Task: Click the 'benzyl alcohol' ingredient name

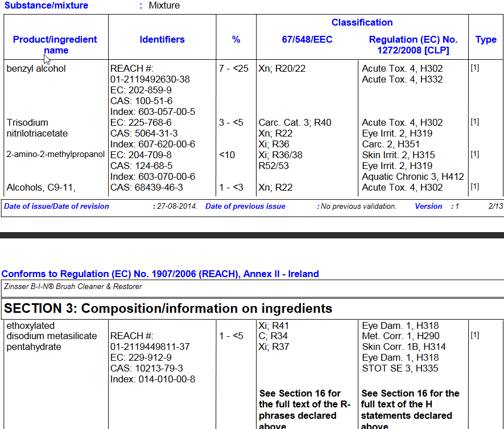Action: point(36,69)
